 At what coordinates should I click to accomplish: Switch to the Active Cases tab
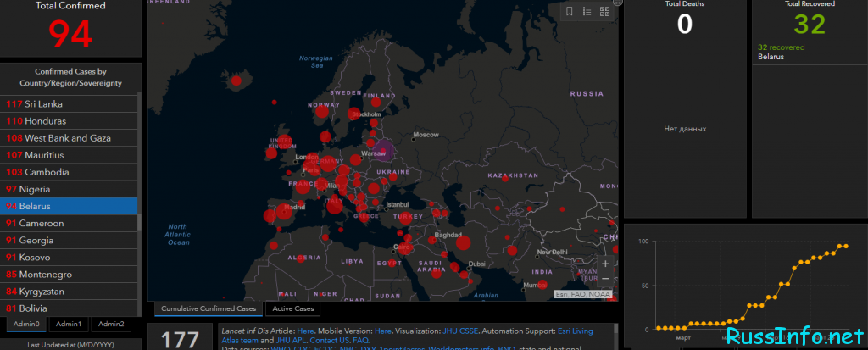pyautogui.click(x=292, y=309)
